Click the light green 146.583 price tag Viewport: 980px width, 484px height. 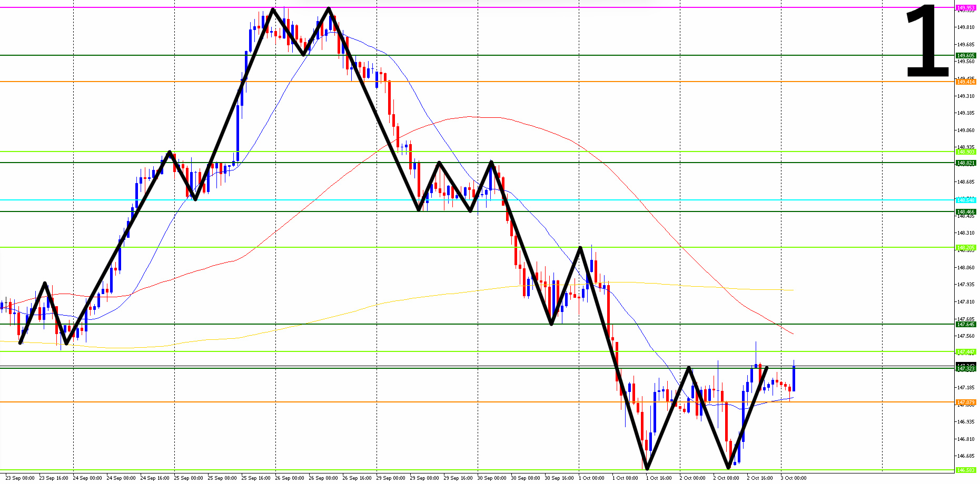(966, 470)
